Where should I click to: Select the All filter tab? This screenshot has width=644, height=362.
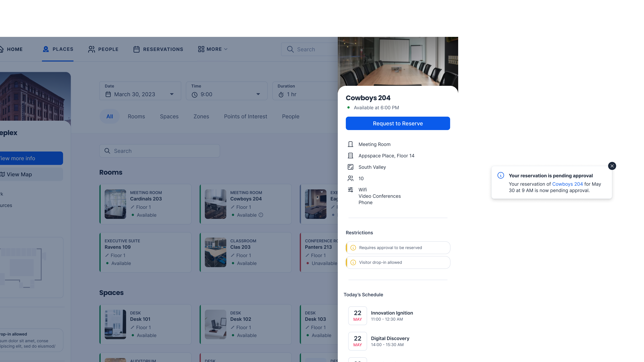click(x=110, y=116)
